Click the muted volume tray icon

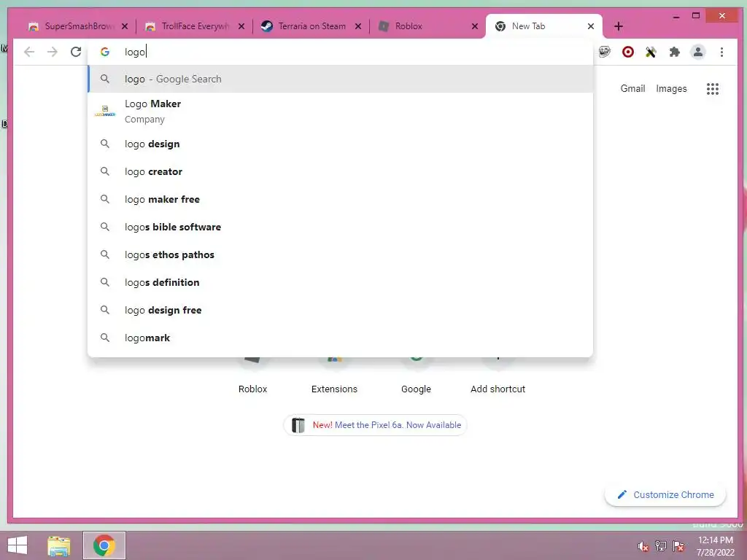pyautogui.click(x=643, y=546)
